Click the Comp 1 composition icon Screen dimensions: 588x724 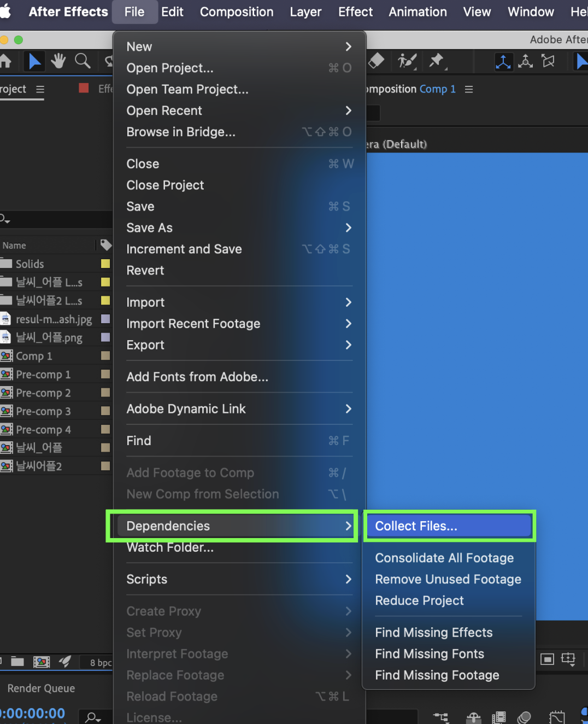(x=7, y=356)
